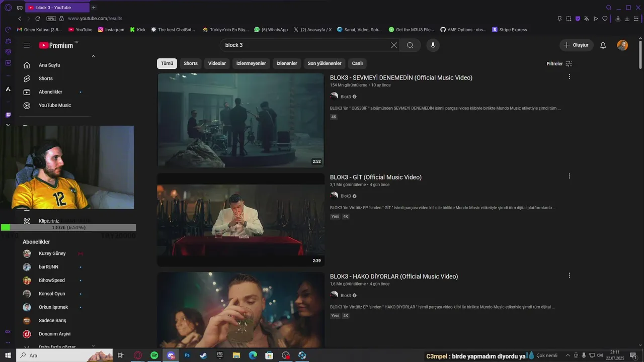Open Spotify from the Windows taskbar
This screenshot has height=362, width=644.
tap(154, 355)
